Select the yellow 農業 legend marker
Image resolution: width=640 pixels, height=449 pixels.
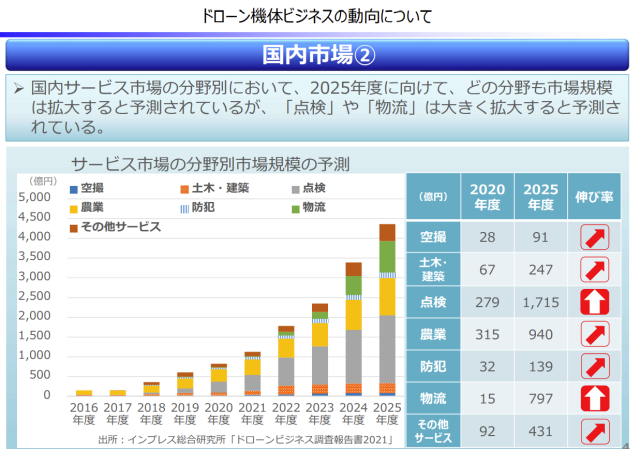73,209
